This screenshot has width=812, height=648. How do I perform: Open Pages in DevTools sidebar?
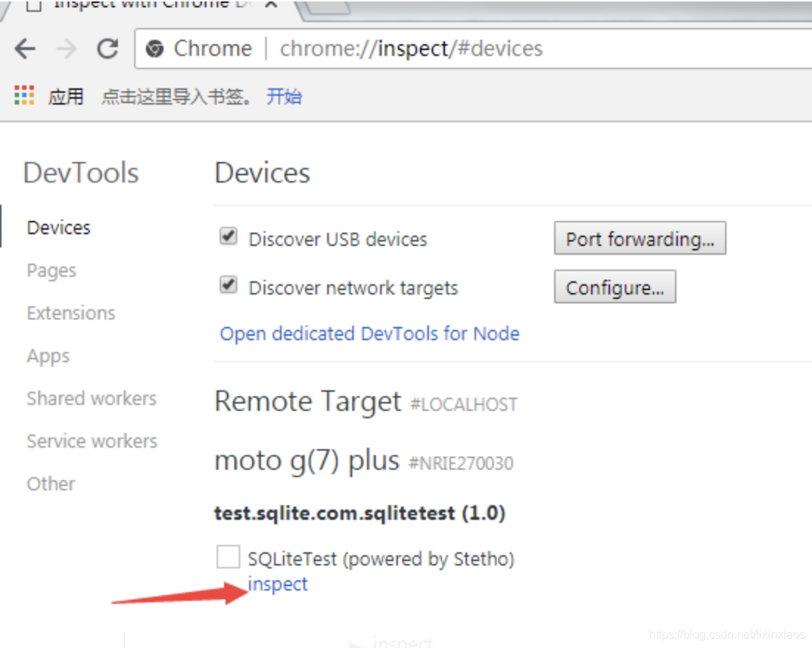[52, 271]
